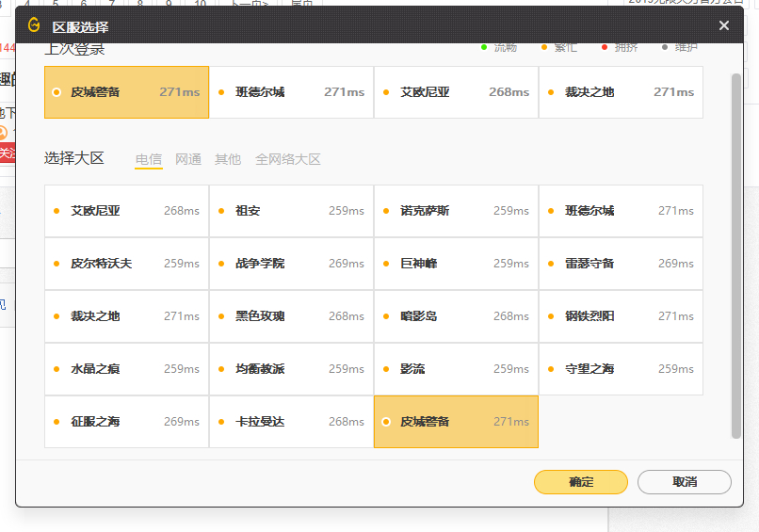Image resolution: width=759 pixels, height=532 pixels.
Task: Choose the 巨神峰 server
Action: click(x=457, y=264)
